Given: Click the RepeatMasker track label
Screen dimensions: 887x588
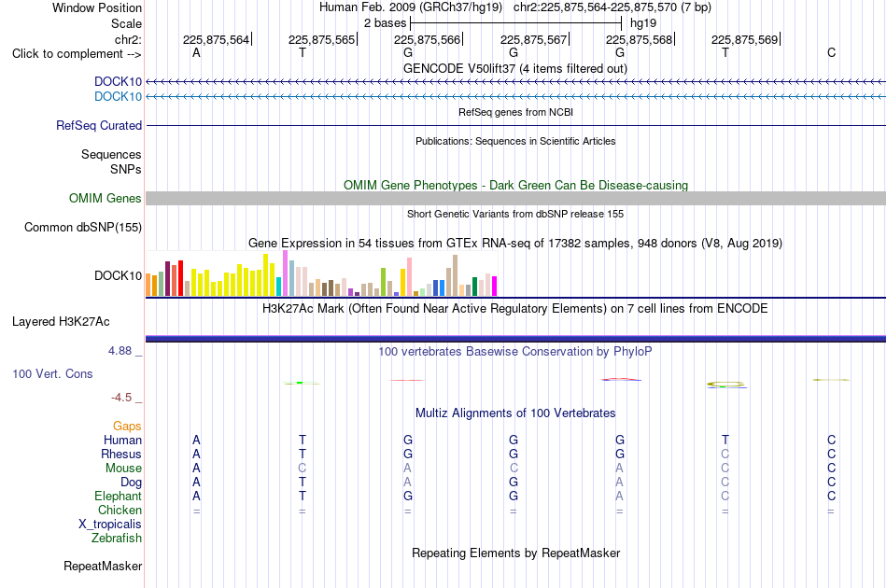Looking at the screenshot, I should [x=103, y=566].
